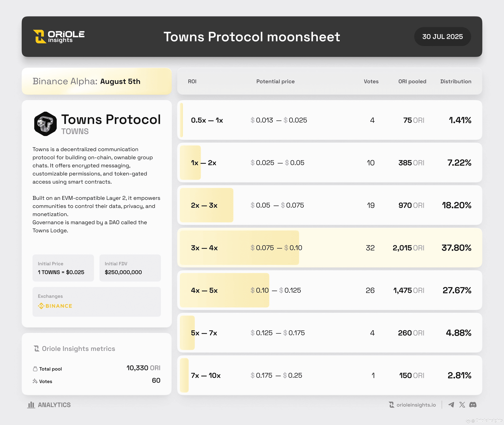Click the $0.025 — $0.05 price range
504x425 pixels.
pyautogui.click(x=277, y=163)
